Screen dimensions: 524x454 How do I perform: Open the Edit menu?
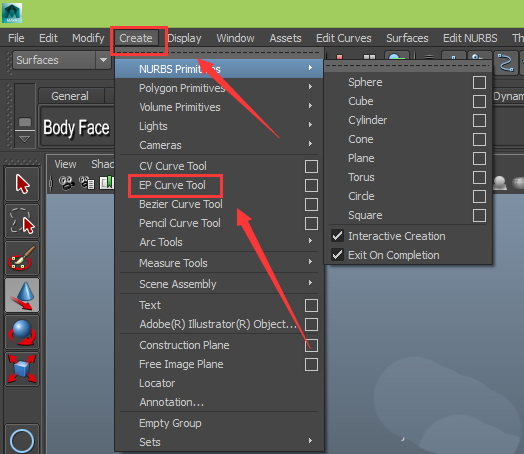coord(48,38)
